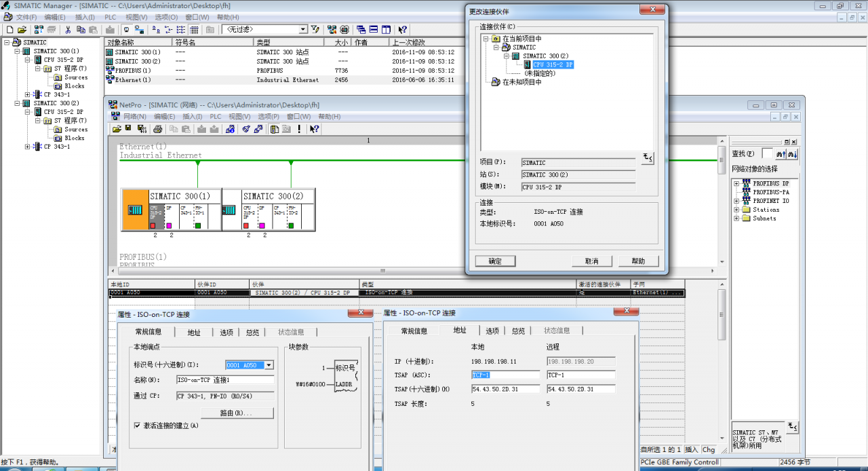The height and width of the screenshot is (471, 868).
Task: Open the identifier '0001 A050' dropdown
Action: tap(269, 365)
